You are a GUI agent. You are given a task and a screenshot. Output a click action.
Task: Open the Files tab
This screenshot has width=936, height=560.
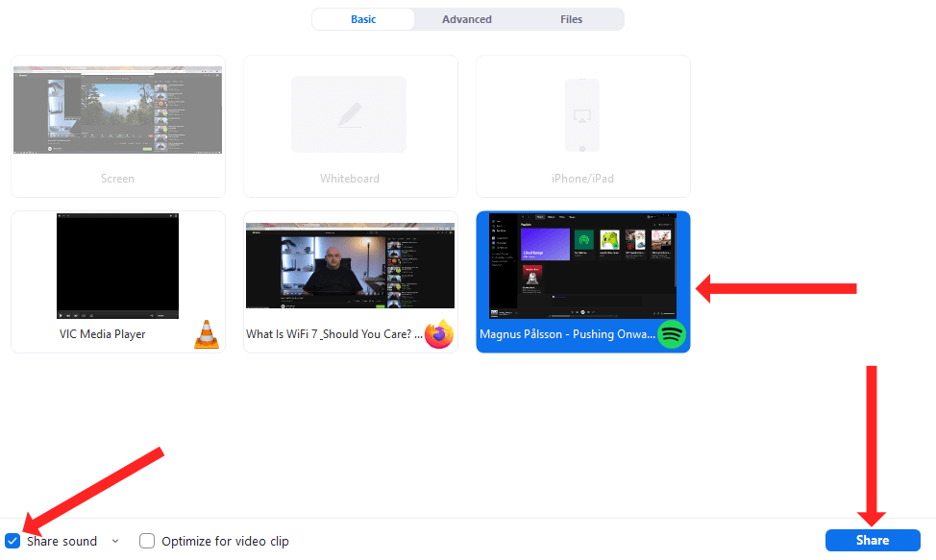coord(571,18)
